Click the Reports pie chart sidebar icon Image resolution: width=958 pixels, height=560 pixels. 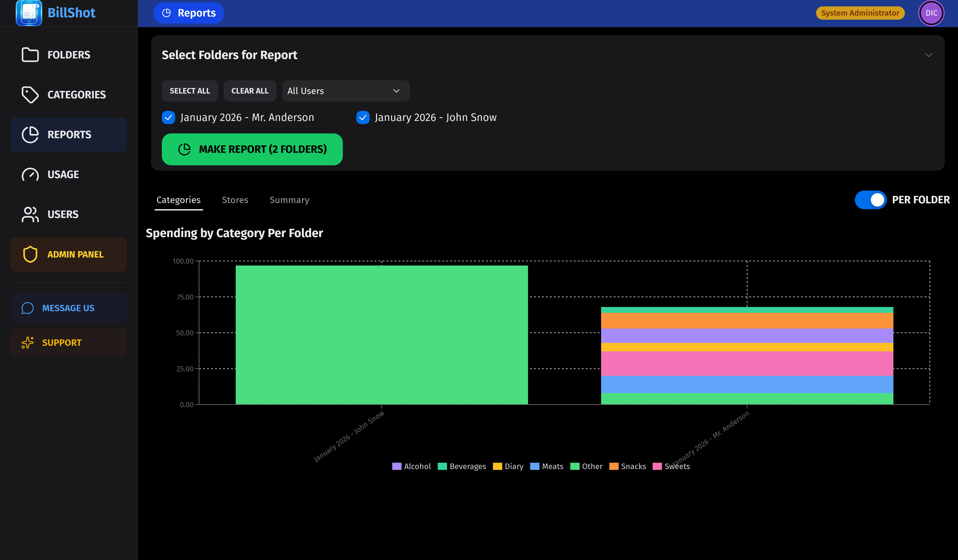[x=30, y=134]
